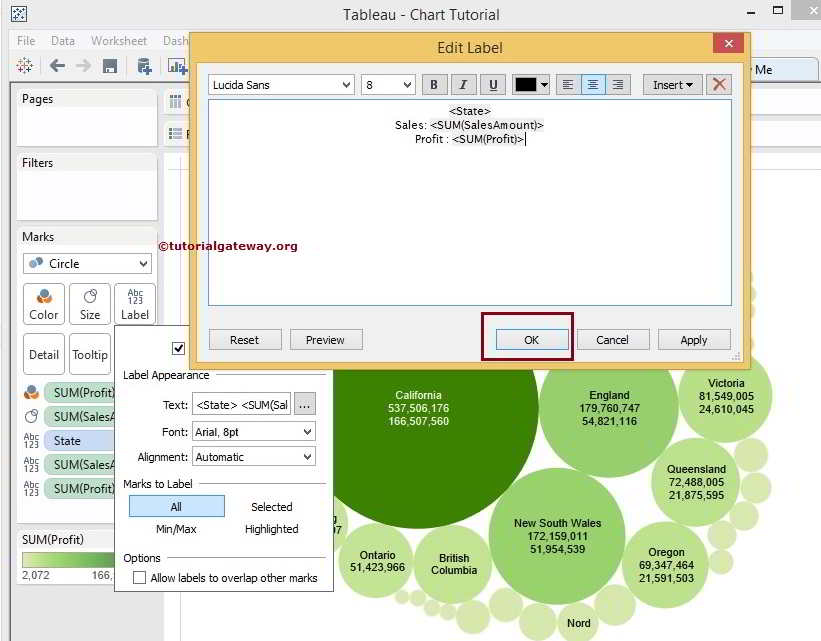Click the Rows shelf icon

point(175,134)
